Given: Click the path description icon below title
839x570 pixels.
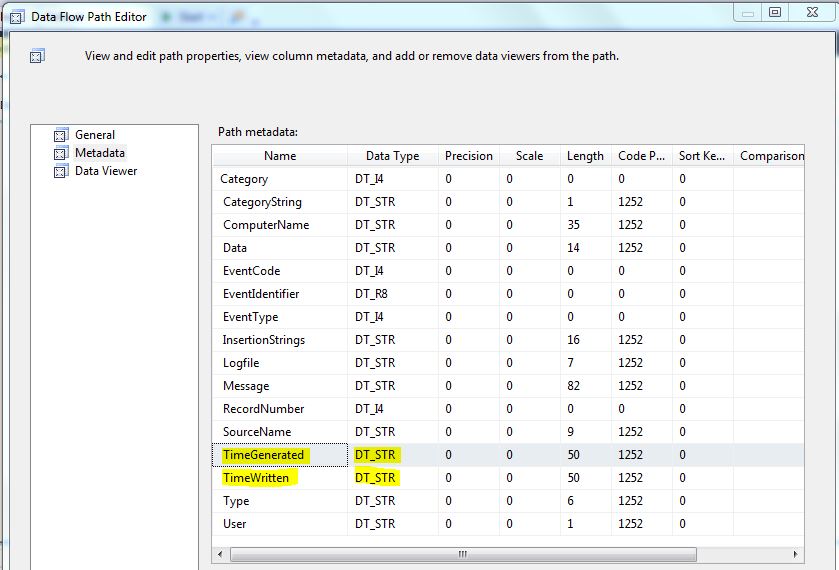Looking at the screenshot, I should pos(37,57).
